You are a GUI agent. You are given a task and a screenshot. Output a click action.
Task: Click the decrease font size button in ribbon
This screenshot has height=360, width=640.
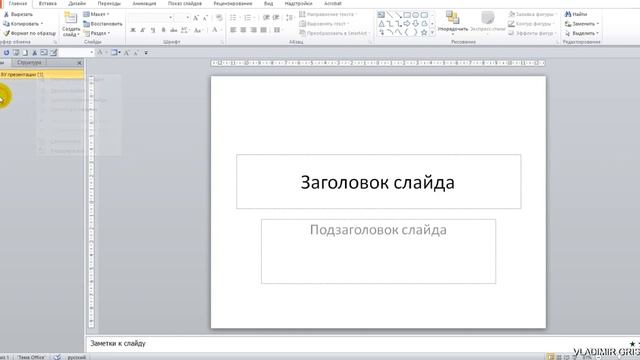pyautogui.click(x=205, y=18)
